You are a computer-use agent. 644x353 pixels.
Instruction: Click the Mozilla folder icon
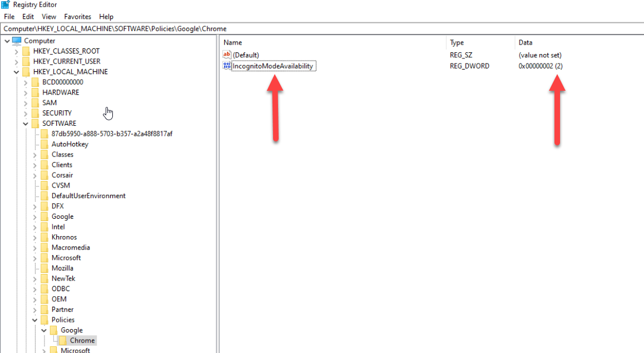pyautogui.click(x=44, y=268)
